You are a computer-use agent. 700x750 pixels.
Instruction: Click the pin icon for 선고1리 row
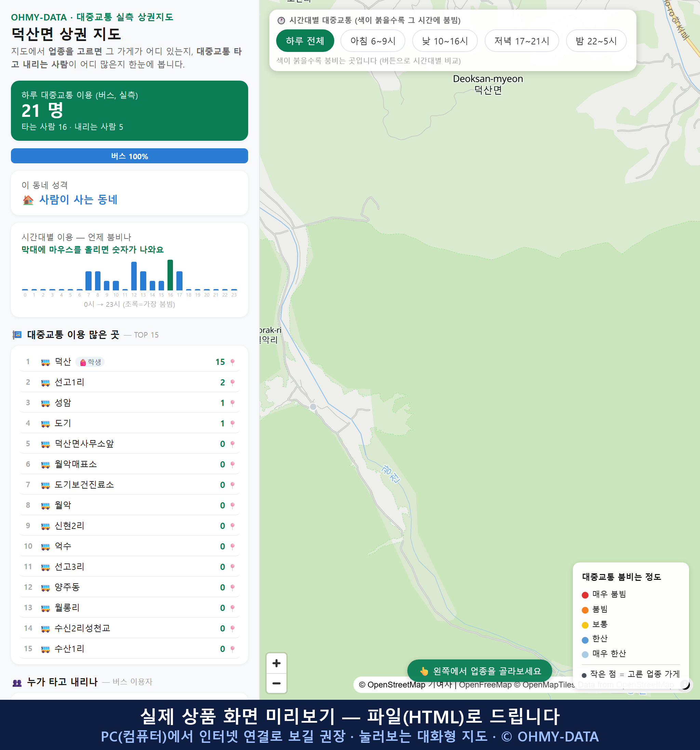pyautogui.click(x=232, y=383)
